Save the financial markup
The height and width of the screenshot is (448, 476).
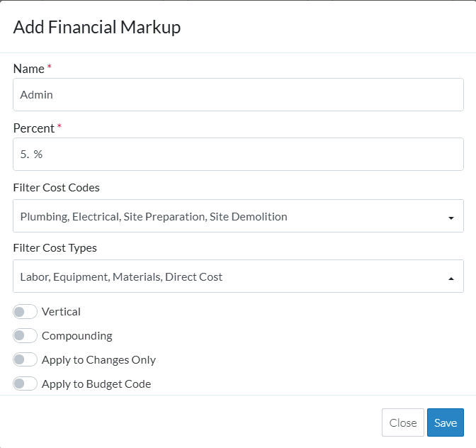pos(445,422)
